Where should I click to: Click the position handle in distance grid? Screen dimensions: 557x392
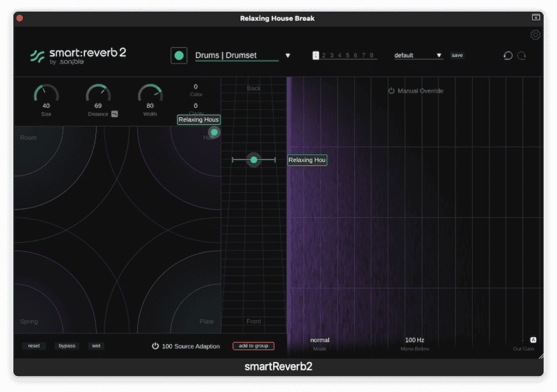pyautogui.click(x=253, y=160)
